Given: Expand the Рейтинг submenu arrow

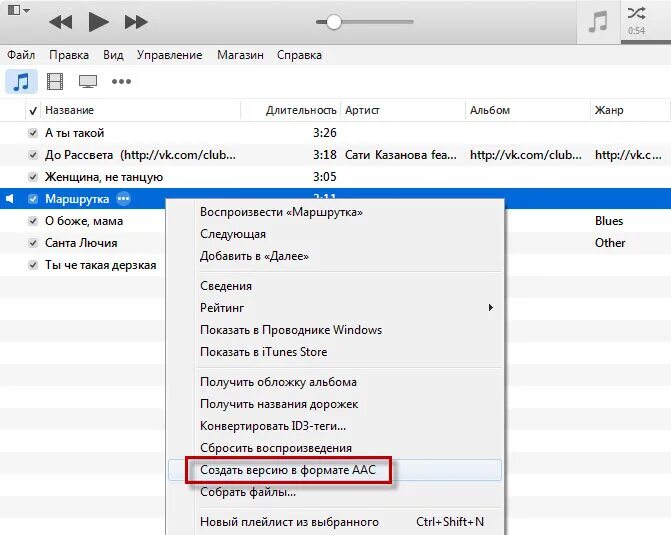Looking at the screenshot, I should pyautogui.click(x=491, y=308).
